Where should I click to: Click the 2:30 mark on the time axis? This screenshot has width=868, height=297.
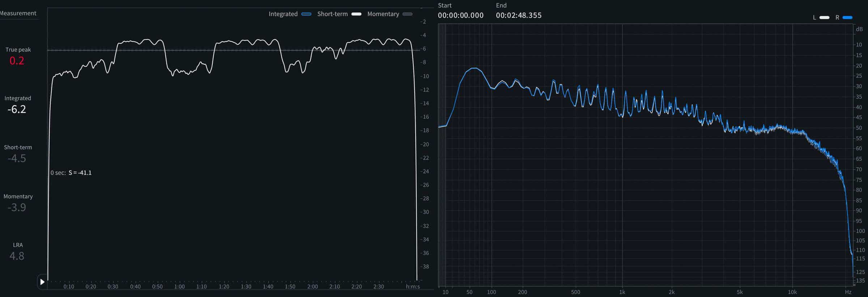pyautogui.click(x=379, y=286)
